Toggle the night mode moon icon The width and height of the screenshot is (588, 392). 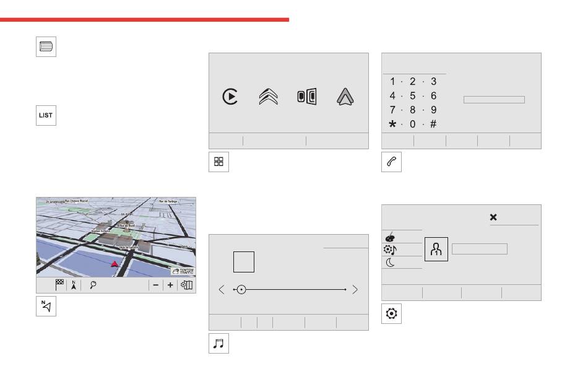pyautogui.click(x=391, y=263)
